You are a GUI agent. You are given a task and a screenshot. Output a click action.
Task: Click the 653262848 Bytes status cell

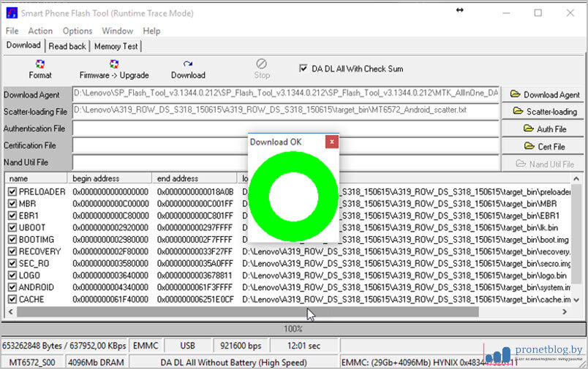point(64,346)
